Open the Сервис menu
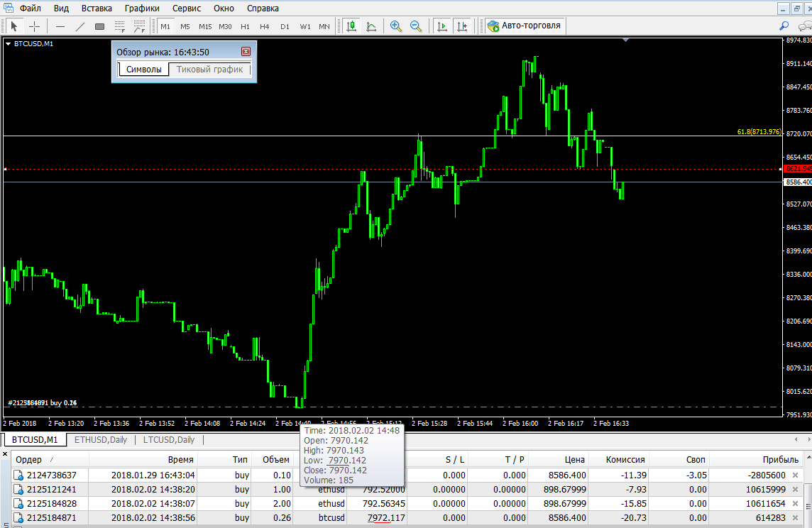 [x=187, y=9]
